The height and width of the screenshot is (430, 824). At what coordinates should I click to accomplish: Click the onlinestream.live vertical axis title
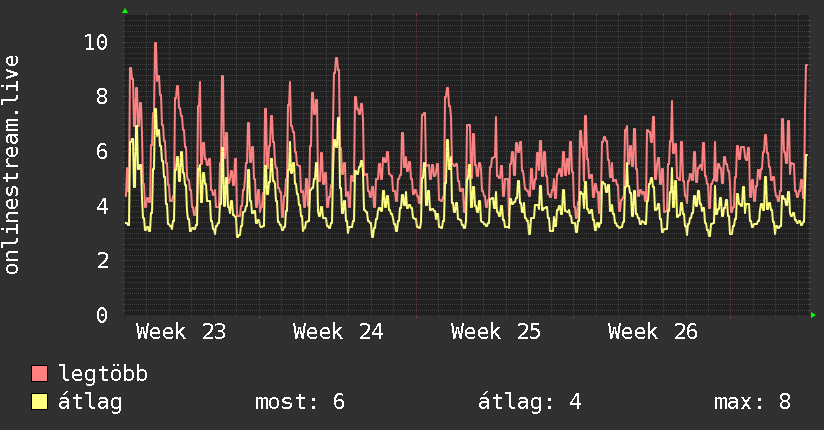pos(11,165)
